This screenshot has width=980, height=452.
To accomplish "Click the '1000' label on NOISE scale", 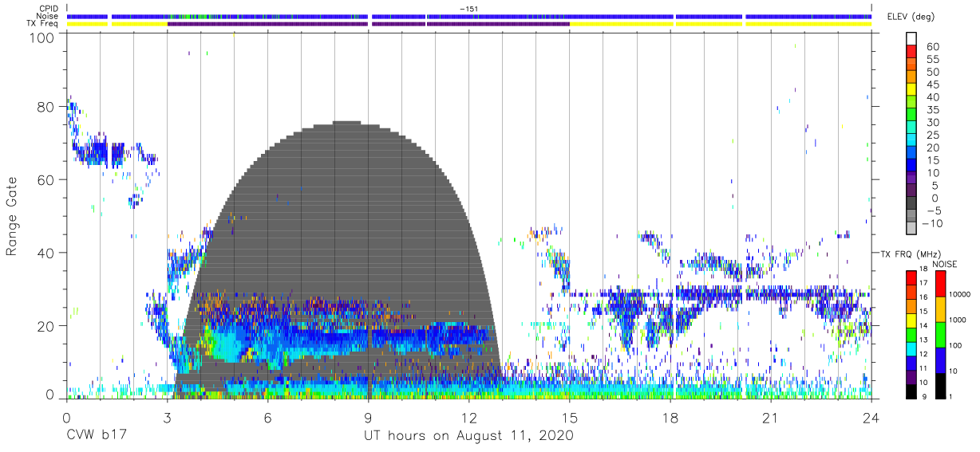I will pos(958,320).
